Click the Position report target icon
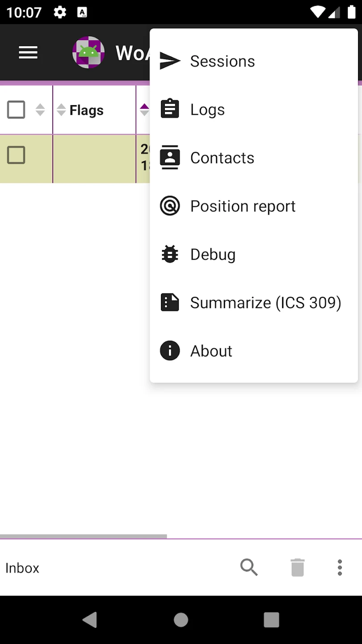Viewport: 362px width, 644px height. coord(170,206)
